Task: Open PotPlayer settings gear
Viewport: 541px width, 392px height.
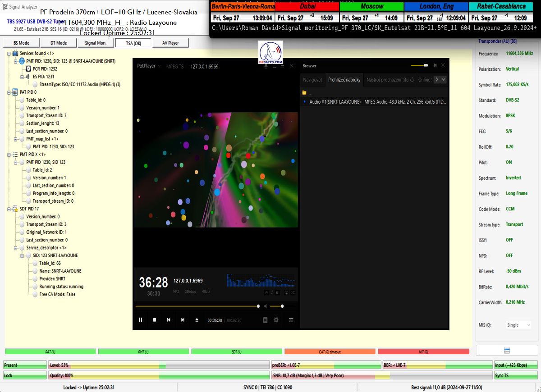Action: (276, 320)
